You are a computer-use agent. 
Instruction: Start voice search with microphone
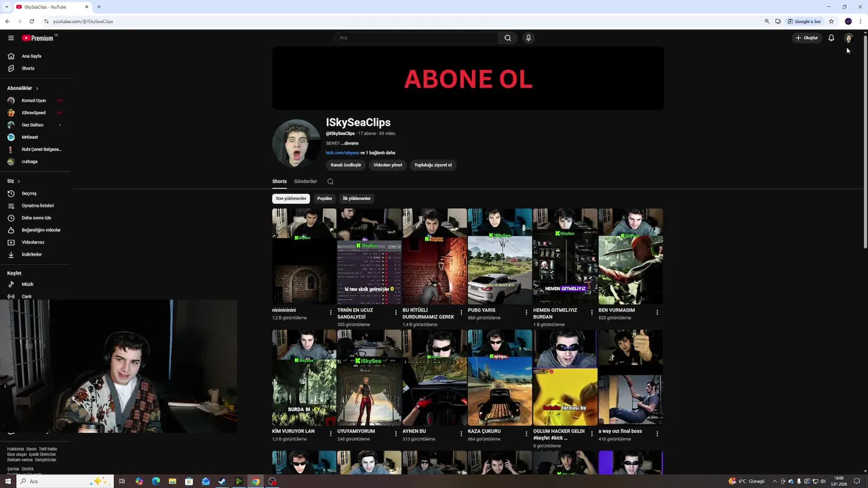528,38
